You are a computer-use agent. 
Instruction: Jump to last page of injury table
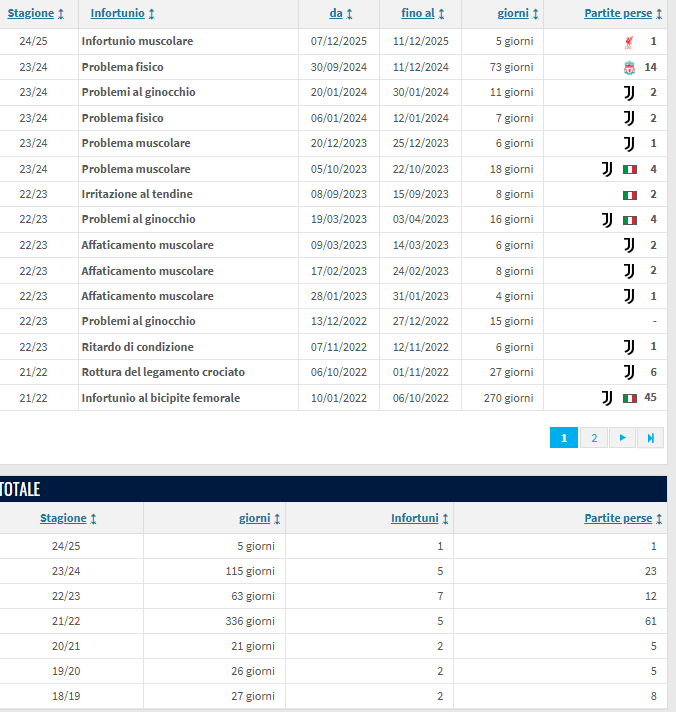click(650, 438)
